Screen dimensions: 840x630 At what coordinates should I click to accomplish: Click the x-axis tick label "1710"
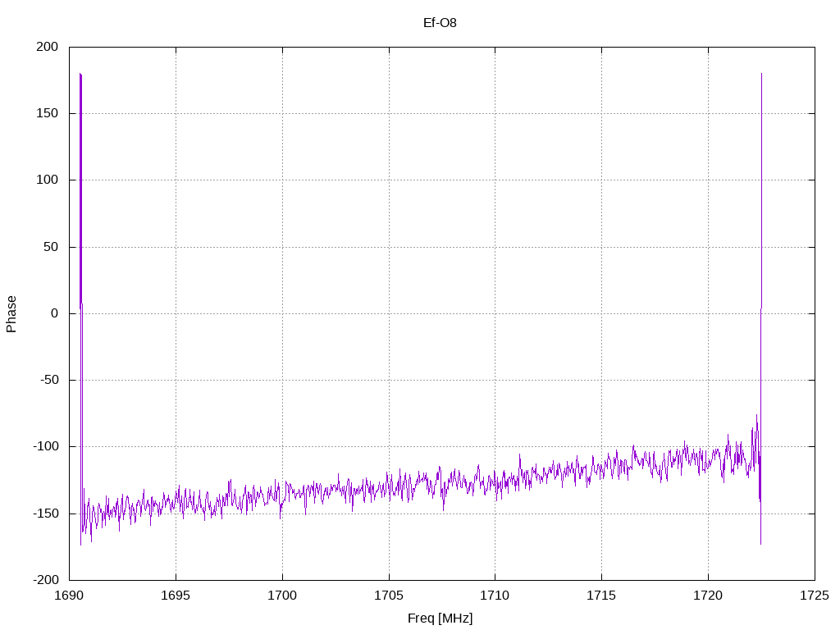tap(495, 596)
